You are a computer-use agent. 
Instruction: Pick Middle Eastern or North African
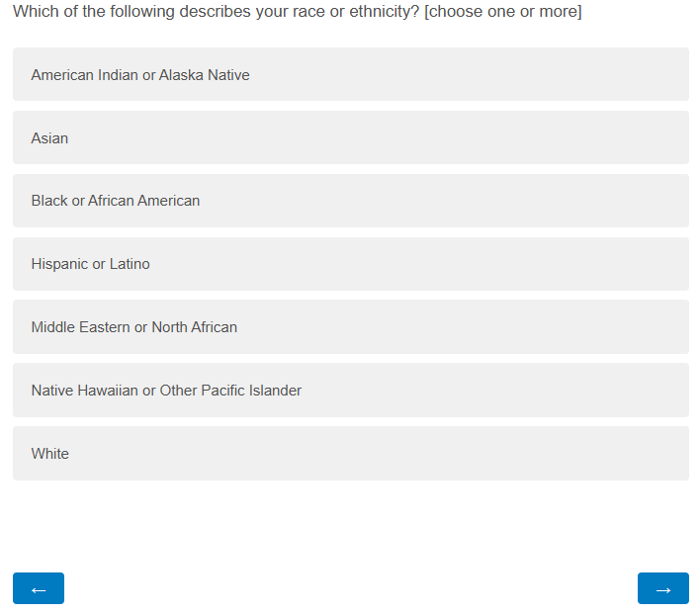coord(350,327)
